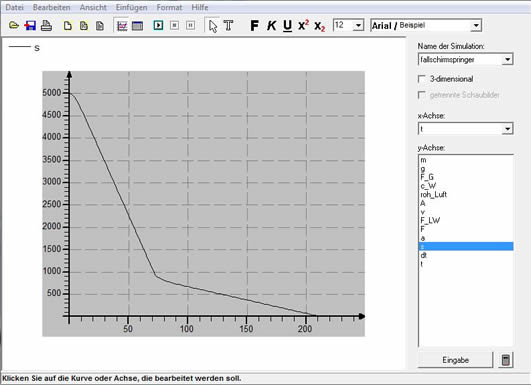Select roh_Luft in the y-Achse list
This screenshot has width=531, height=385.
click(x=466, y=194)
